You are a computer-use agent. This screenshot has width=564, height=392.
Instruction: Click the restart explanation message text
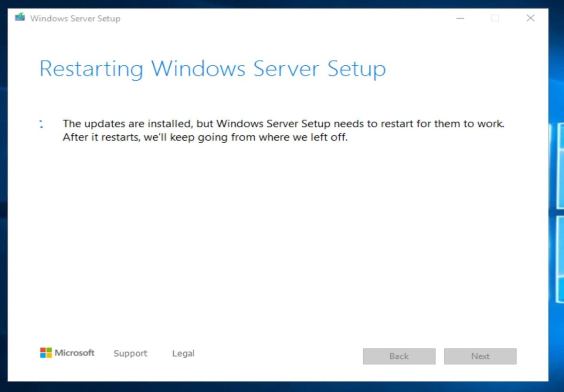click(282, 130)
